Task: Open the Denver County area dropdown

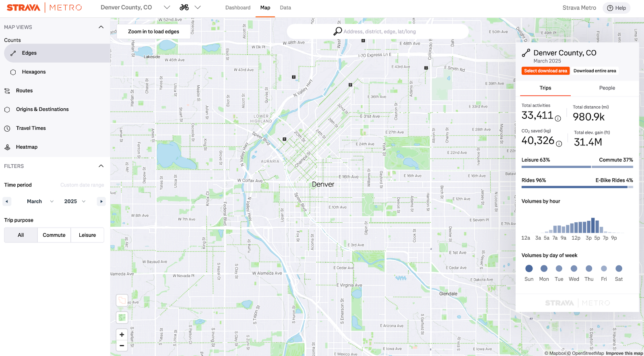Action: 135,7
